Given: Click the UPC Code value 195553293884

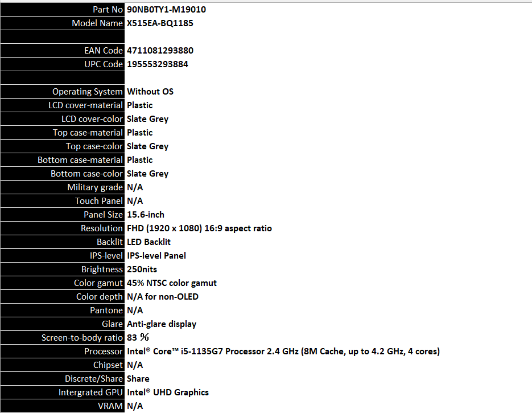Looking at the screenshot, I should (x=157, y=64).
